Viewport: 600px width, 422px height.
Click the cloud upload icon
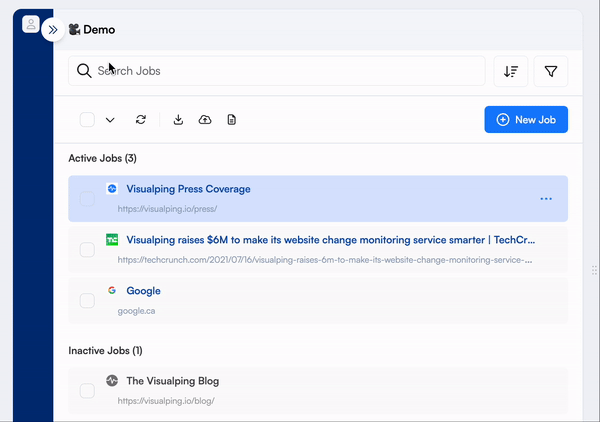[x=205, y=120]
